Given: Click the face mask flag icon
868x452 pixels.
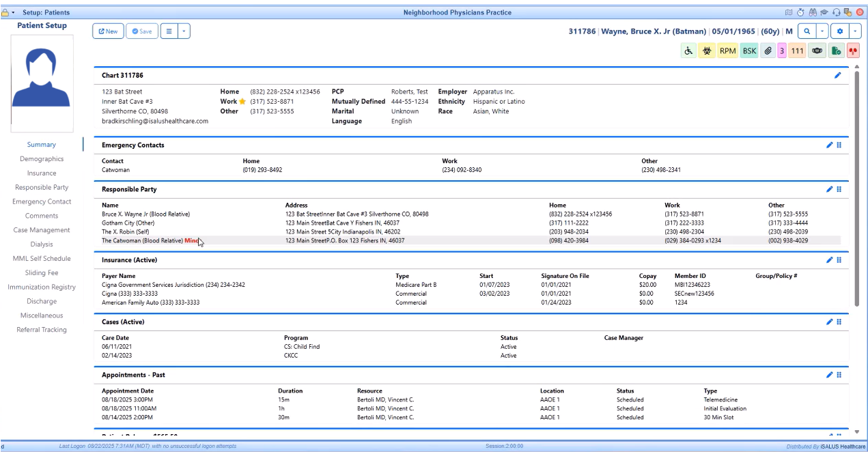Looking at the screenshot, I should pos(816,51).
